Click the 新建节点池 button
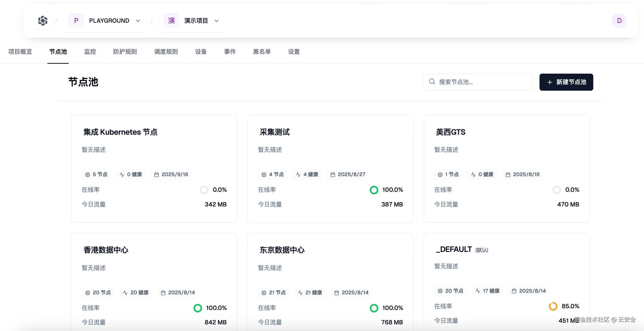 click(566, 82)
